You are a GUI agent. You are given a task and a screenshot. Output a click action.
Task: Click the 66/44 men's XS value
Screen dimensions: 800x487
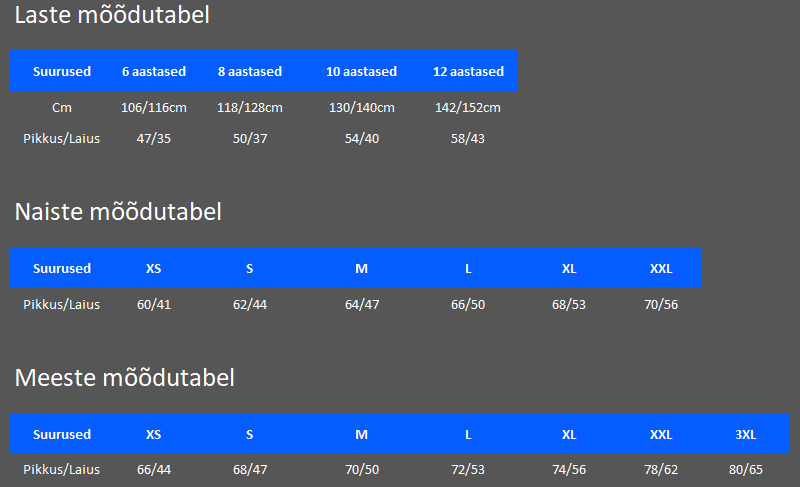154,469
